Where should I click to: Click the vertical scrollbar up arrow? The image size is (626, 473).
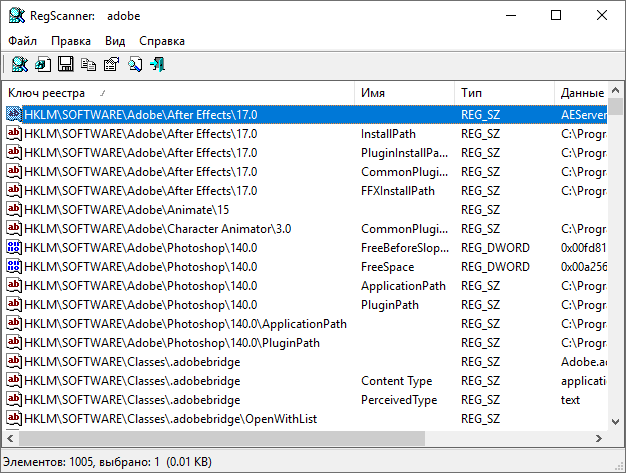click(615, 91)
